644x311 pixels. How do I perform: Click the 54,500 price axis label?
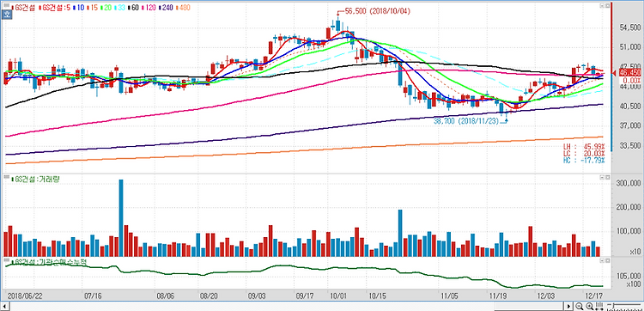pyautogui.click(x=629, y=27)
